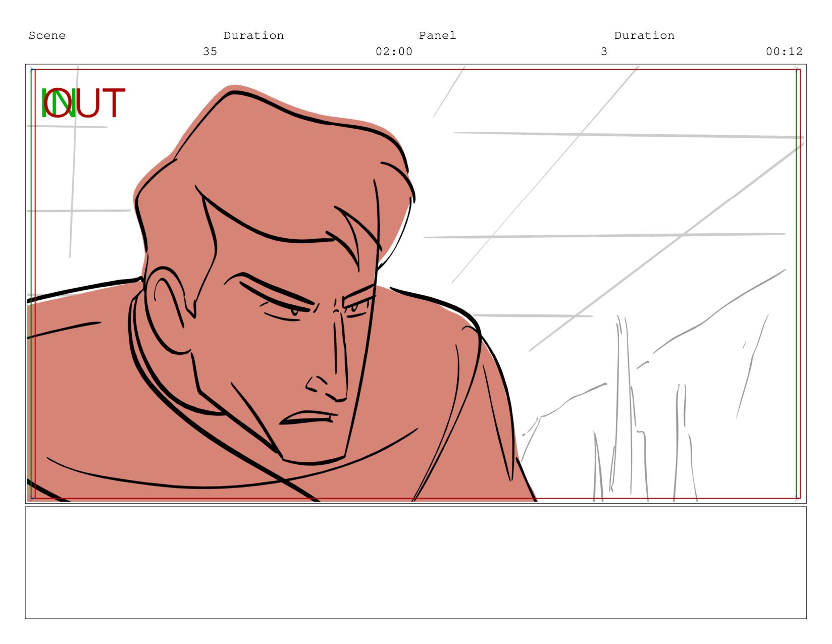The width and height of the screenshot is (832, 644).
Task: Select the scene duration value 02:00
Action: tap(394, 51)
